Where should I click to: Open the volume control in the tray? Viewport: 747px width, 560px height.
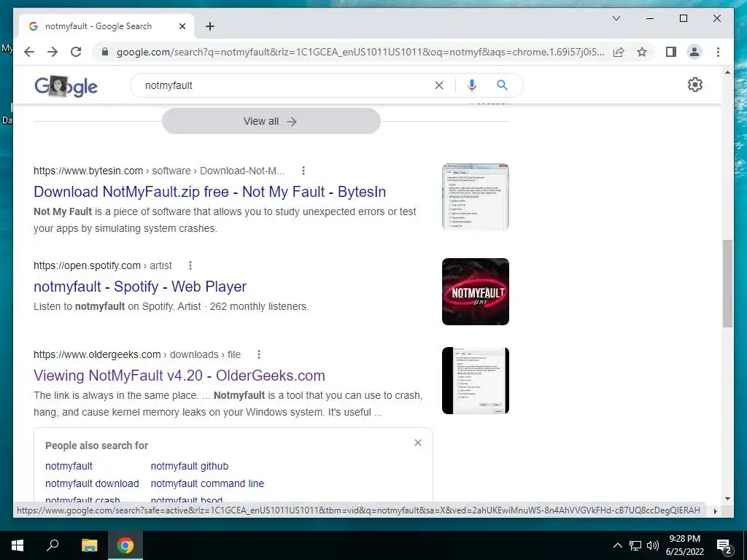tap(653, 545)
